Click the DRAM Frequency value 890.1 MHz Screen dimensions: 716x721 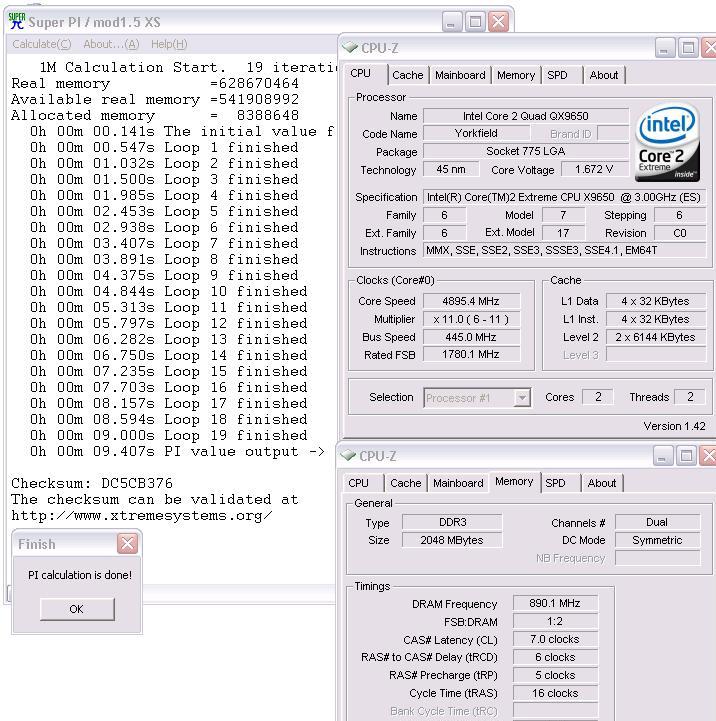click(555, 603)
